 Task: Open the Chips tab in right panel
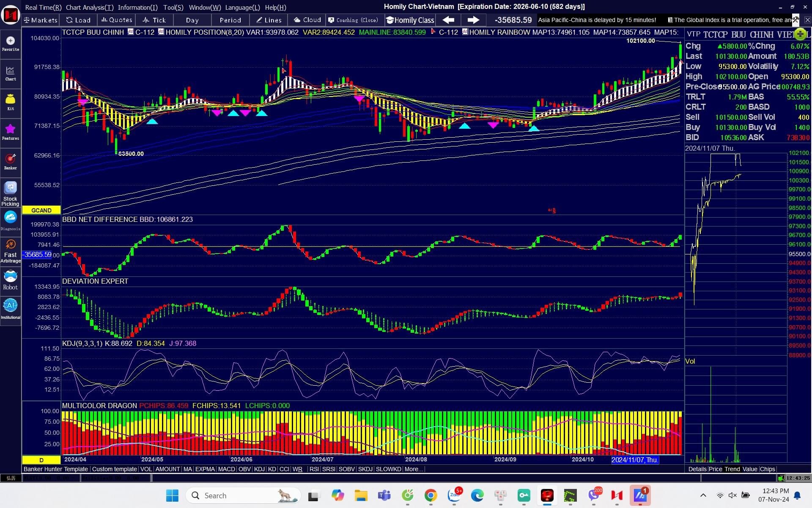click(767, 469)
